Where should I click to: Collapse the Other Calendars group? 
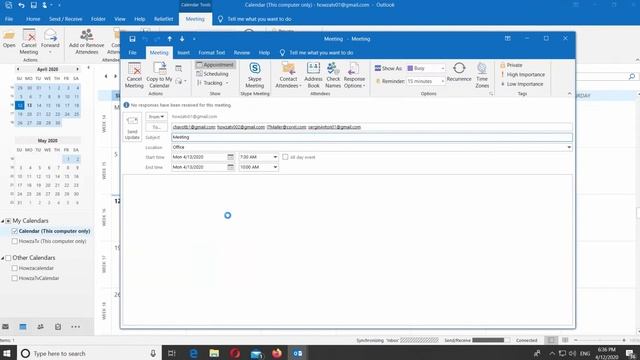point(2,258)
